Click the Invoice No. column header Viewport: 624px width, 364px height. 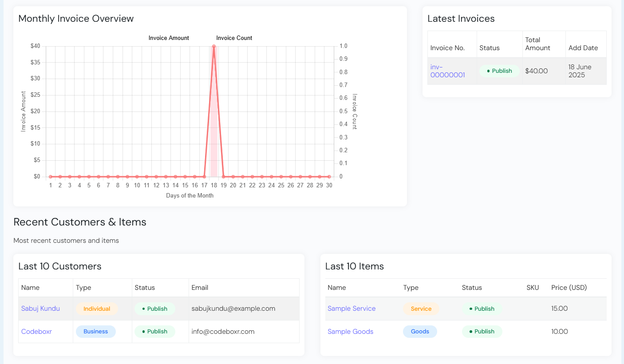click(x=447, y=48)
